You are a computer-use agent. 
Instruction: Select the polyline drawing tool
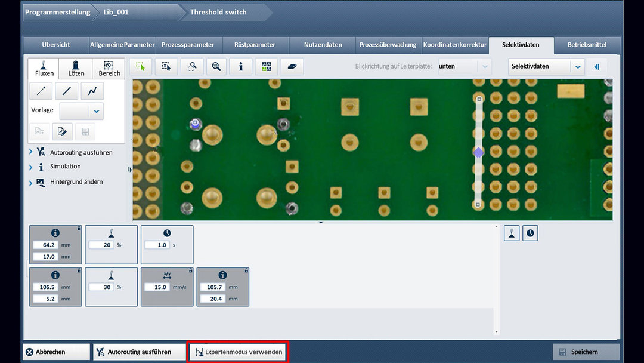click(x=92, y=90)
